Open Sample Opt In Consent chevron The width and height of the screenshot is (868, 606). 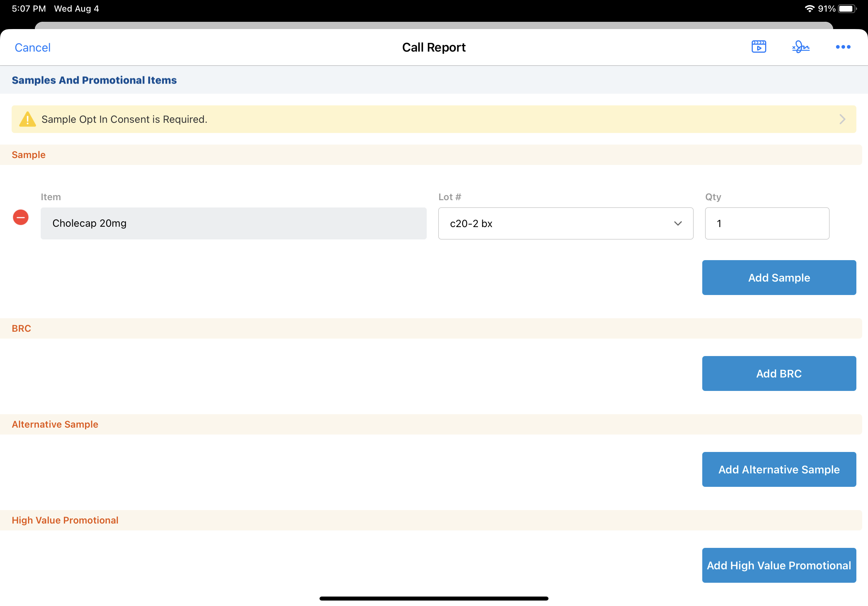842,120
